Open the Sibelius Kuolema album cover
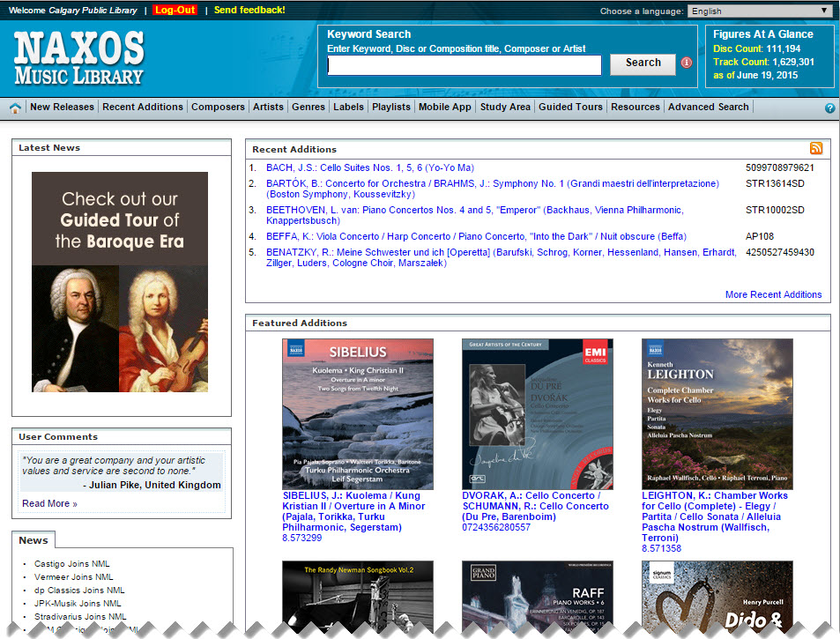 (358, 414)
